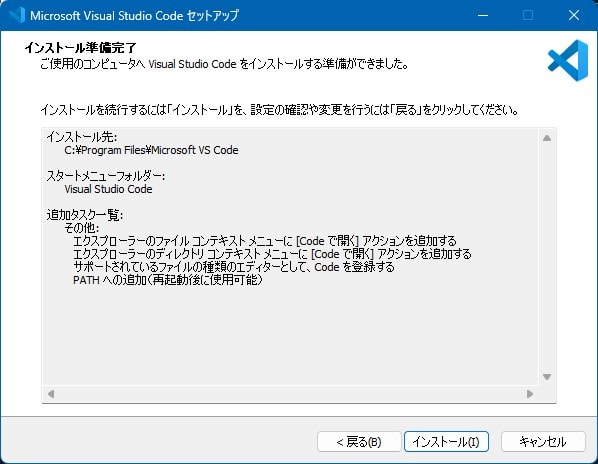Viewport: 598px width, 464px height.
Task: Click the インストール準備完了 heading
Action: click(x=80, y=48)
